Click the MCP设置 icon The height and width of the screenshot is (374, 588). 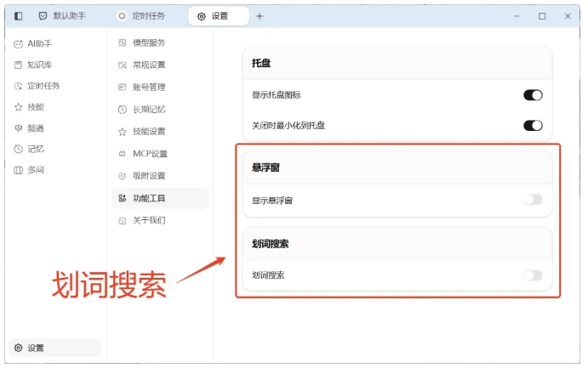coord(123,154)
